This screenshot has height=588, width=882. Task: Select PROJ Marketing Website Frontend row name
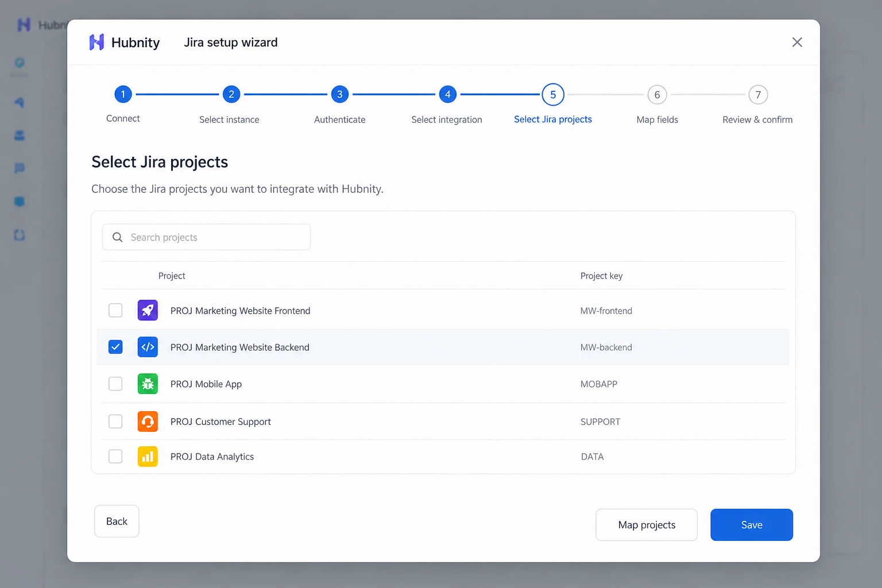coord(240,311)
